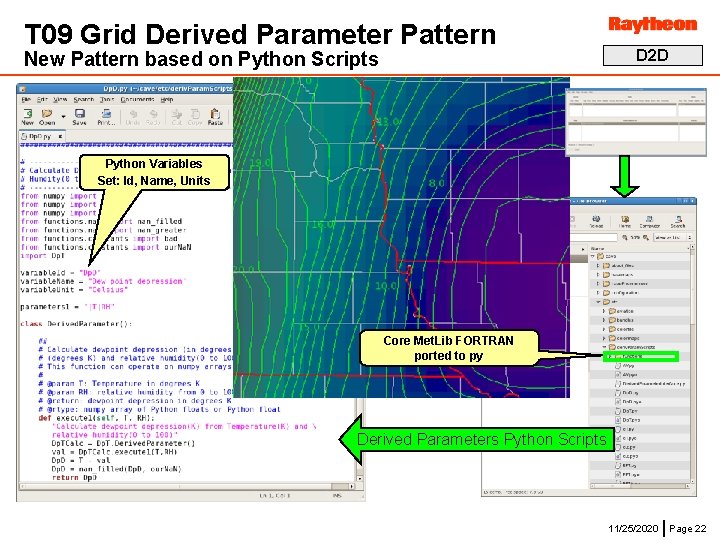720x540 pixels.
Task: Close the DpD.py tab with its x
Action: click(60, 136)
